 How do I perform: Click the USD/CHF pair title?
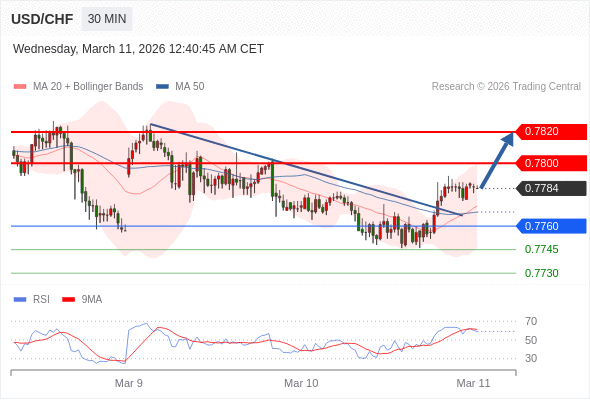tap(42, 19)
